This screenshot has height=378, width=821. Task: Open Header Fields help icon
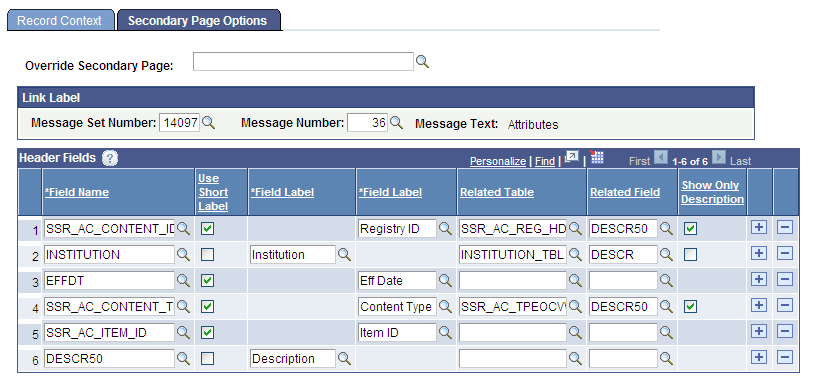coord(109,158)
